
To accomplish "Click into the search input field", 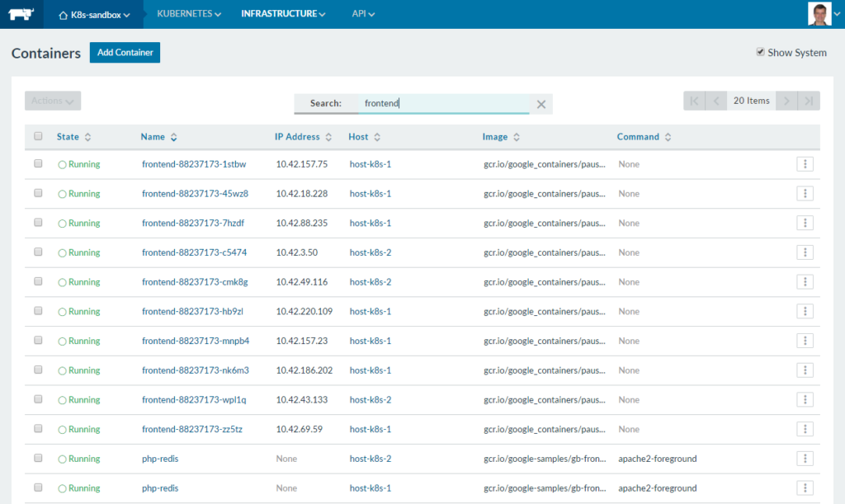I will click(x=446, y=103).
